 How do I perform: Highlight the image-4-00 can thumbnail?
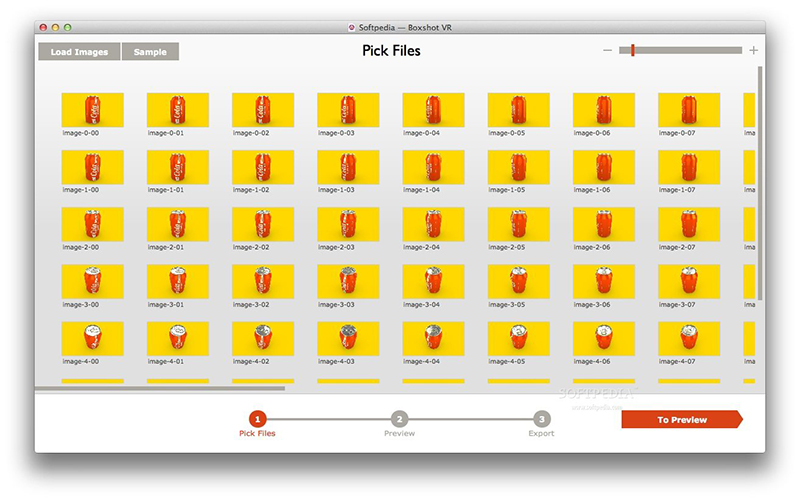point(92,338)
